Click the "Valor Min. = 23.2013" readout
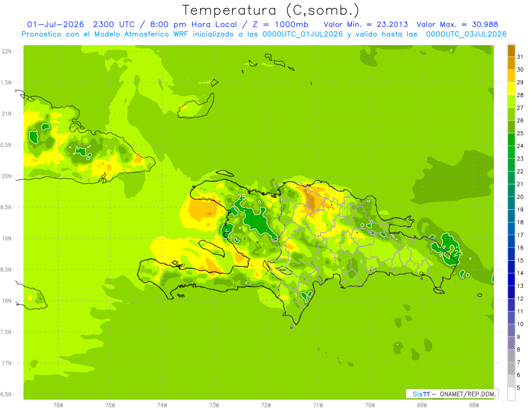 pyautogui.click(x=366, y=24)
